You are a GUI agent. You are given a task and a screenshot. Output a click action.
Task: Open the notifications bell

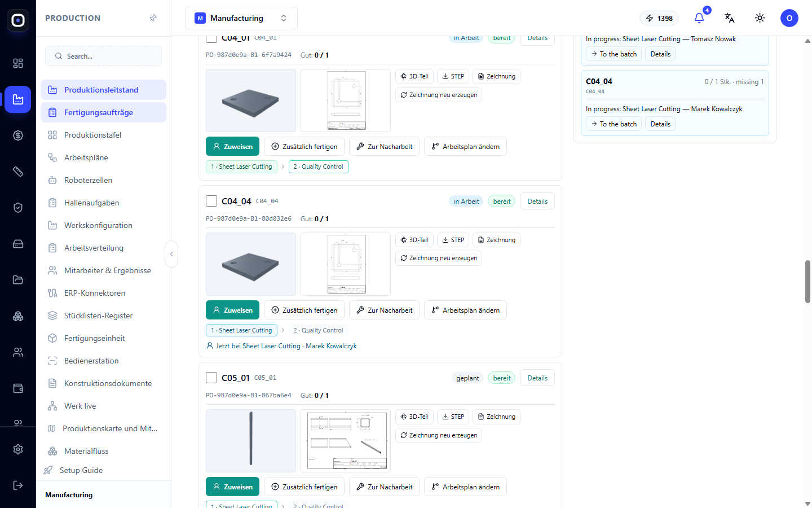(x=699, y=18)
